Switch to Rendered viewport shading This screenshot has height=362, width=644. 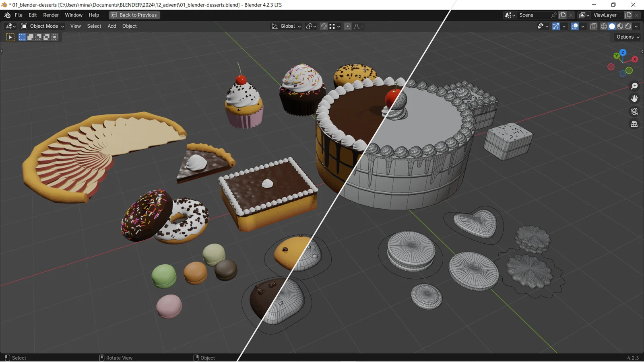pos(628,26)
